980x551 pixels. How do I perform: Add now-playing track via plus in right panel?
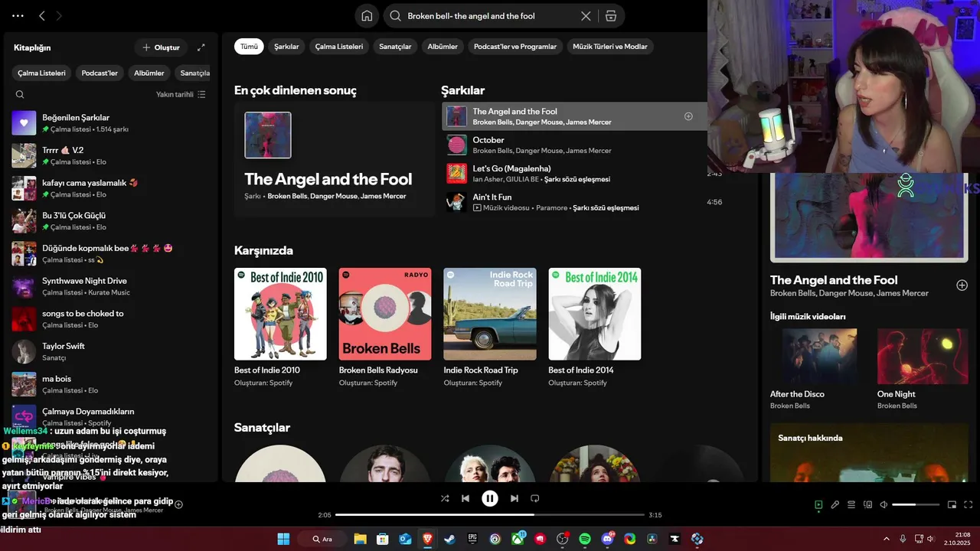click(x=962, y=285)
